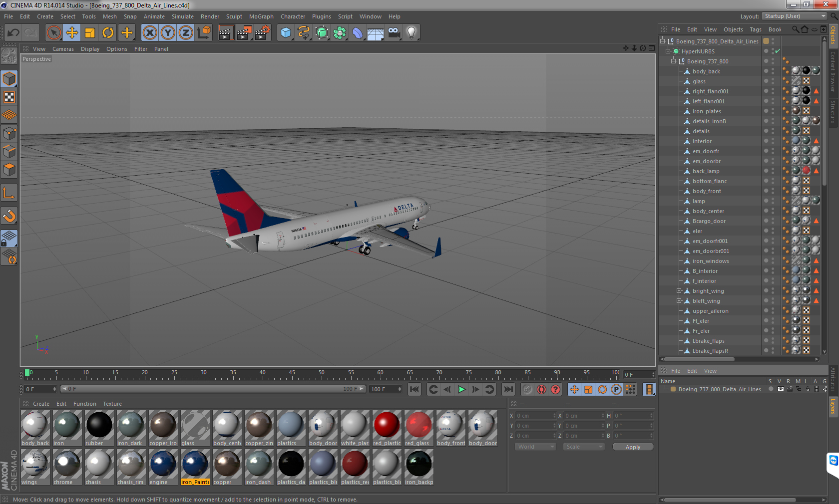The image size is (839, 504).
Task: Open Render Settings
Action: coord(263,33)
